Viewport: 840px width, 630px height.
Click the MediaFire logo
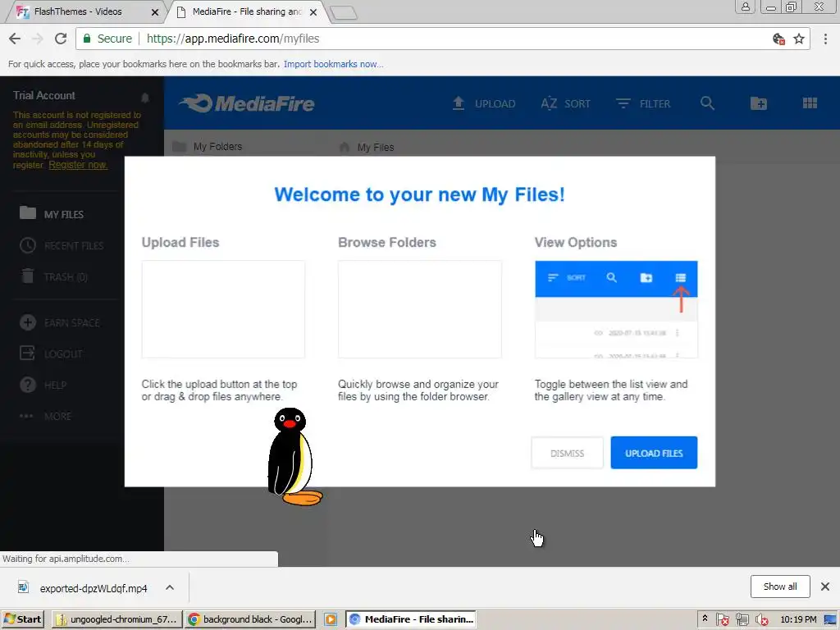coord(246,103)
